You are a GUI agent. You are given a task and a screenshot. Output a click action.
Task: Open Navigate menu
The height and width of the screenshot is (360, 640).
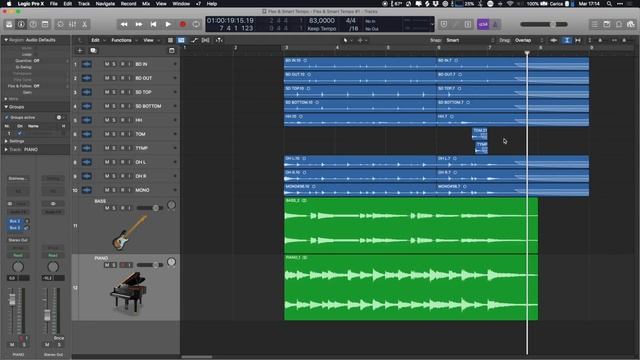[x=105, y=4]
